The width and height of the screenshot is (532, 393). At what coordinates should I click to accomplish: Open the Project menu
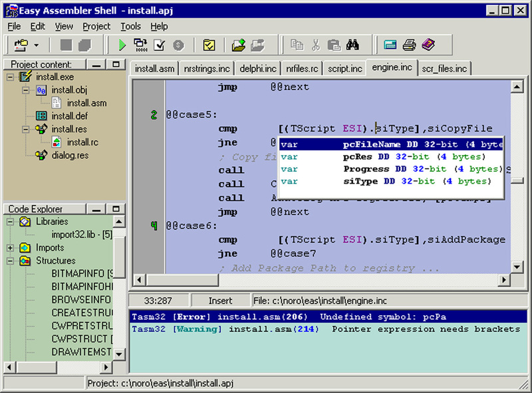click(96, 26)
